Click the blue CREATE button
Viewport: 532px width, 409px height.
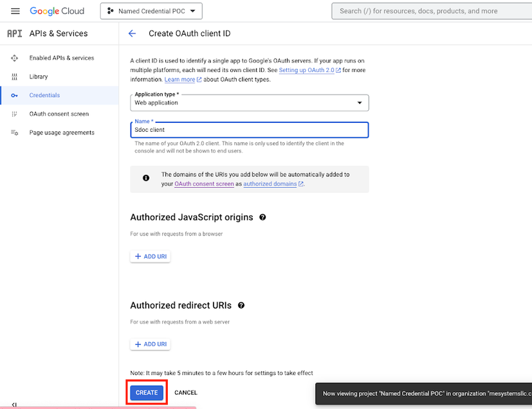pyautogui.click(x=147, y=393)
